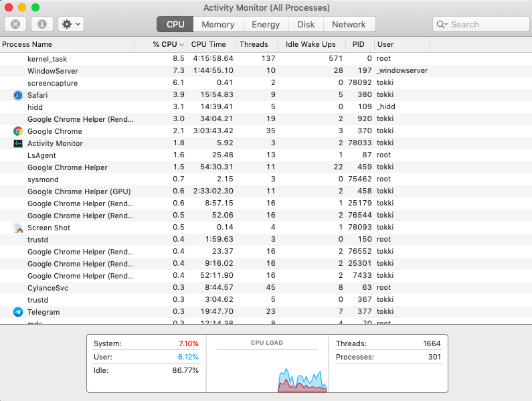Select Chrome Helper renderer with PID 920
532x401 pixels.
click(266, 119)
